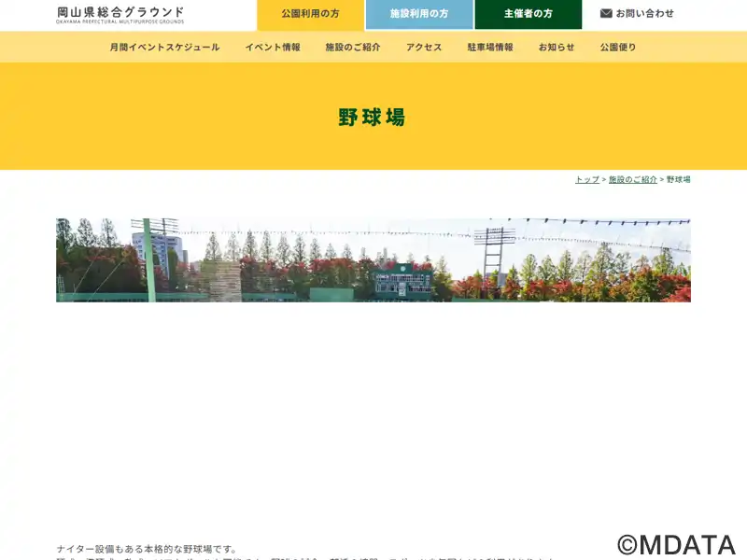This screenshot has height=560, width=747.
Task: Open the 公園利用の方 tab
Action: point(310,14)
